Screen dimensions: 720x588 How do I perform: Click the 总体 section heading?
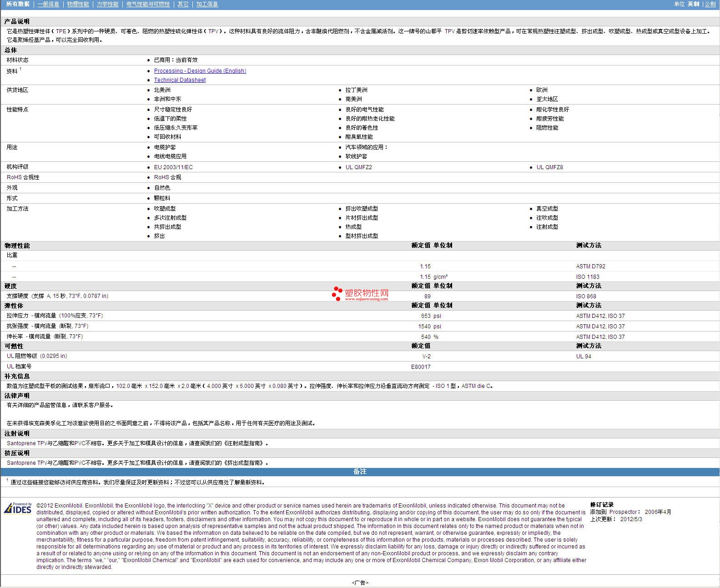(10, 50)
